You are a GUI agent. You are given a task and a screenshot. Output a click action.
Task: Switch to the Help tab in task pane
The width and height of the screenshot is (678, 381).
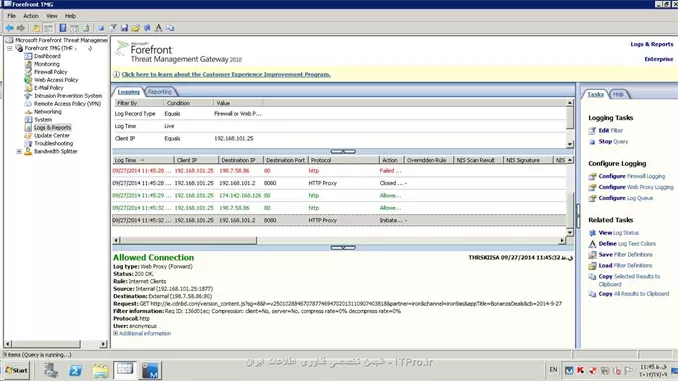tap(618, 94)
